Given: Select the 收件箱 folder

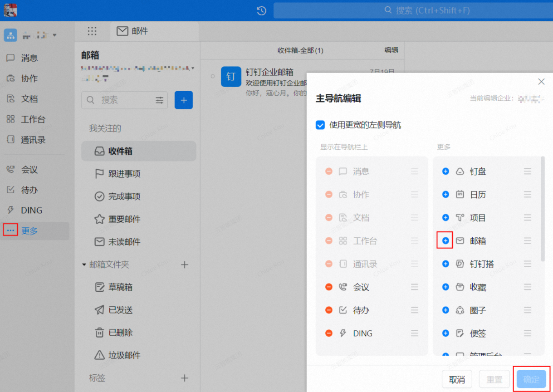Looking at the screenshot, I should [139, 151].
